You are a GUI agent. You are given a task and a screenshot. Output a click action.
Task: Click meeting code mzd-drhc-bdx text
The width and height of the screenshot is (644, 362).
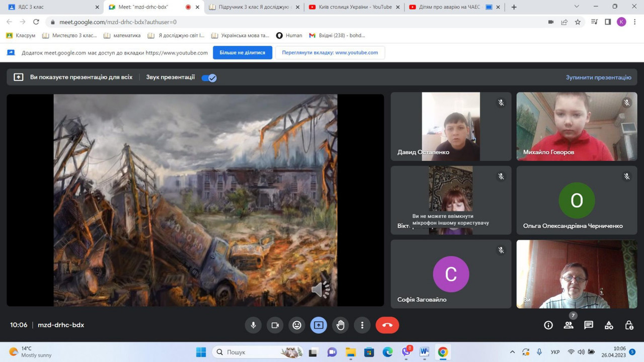click(x=61, y=325)
